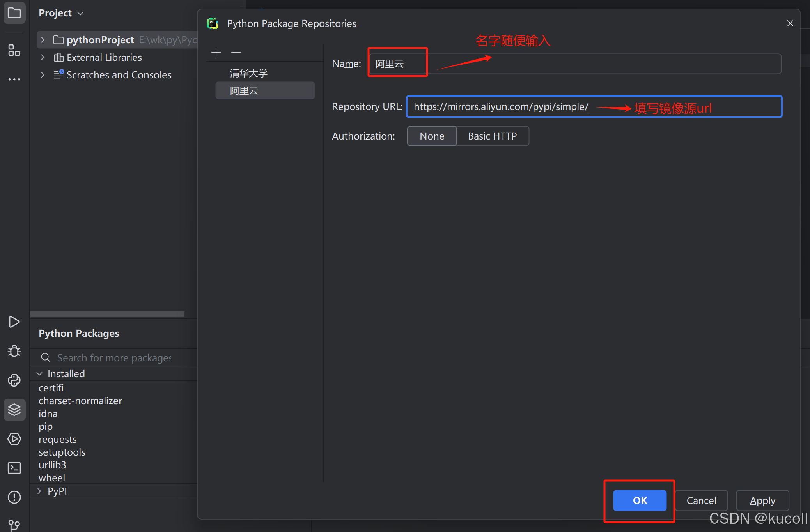
Task: Open the Services icon
Action: tap(14, 439)
